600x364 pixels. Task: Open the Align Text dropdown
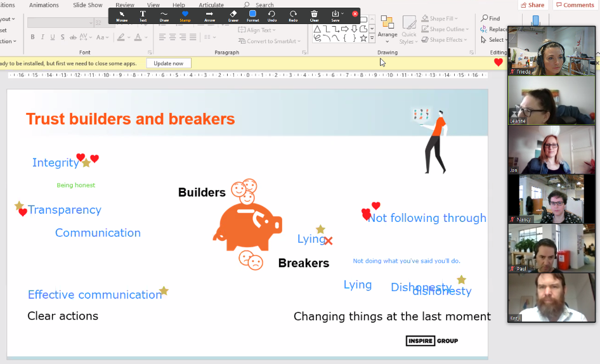click(x=257, y=30)
